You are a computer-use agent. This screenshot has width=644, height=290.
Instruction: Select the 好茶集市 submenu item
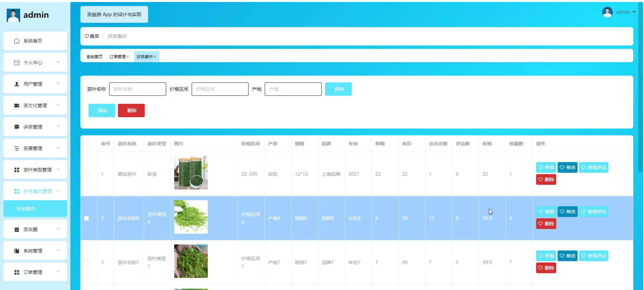[x=35, y=208]
